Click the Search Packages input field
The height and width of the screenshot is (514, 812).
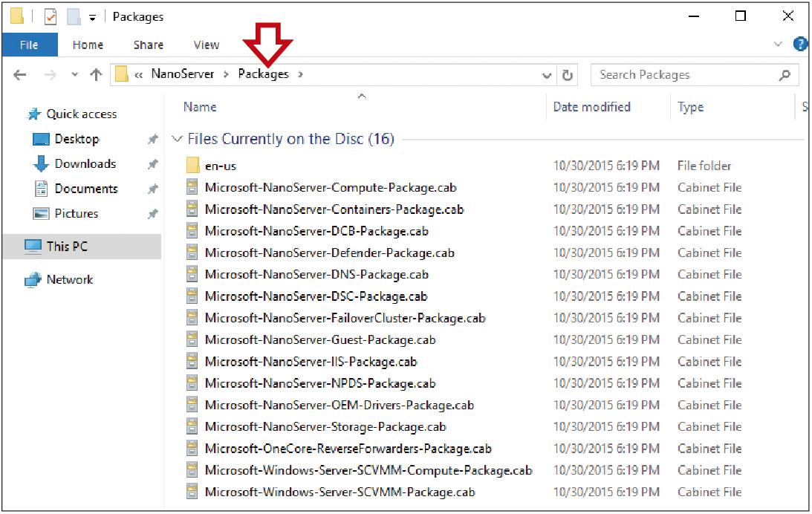click(x=695, y=75)
